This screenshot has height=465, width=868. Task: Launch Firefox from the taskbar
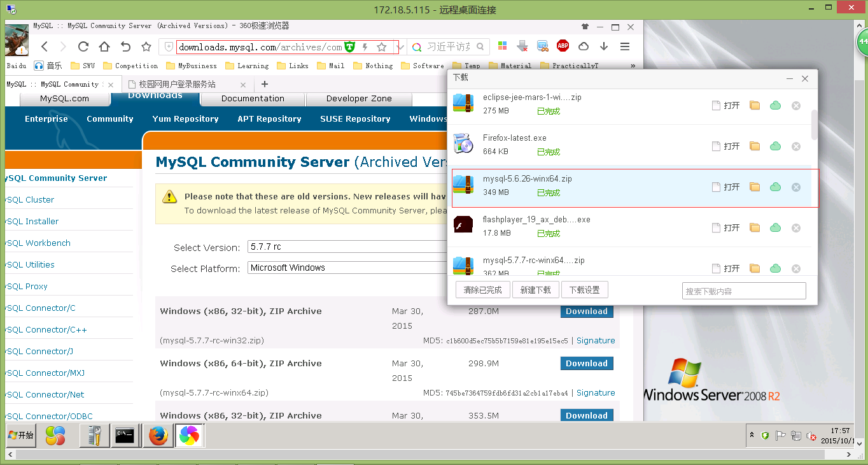click(158, 436)
